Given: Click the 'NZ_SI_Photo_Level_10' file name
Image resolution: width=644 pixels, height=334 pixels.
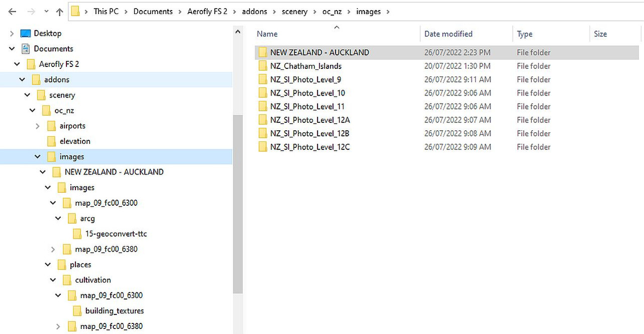Looking at the screenshot, I should tap(307, 93).
